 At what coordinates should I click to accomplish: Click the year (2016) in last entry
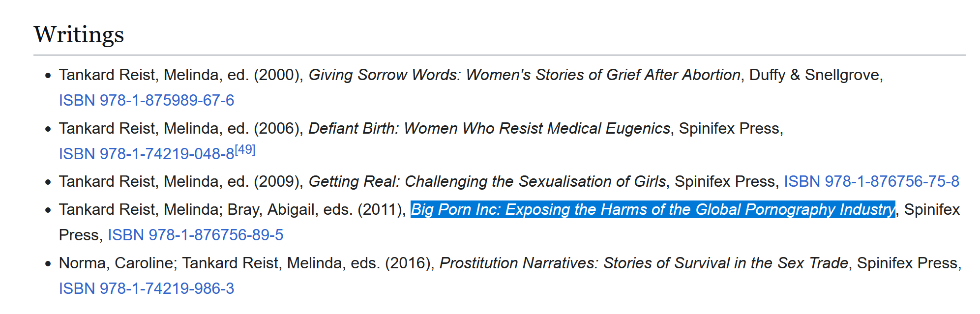click(409, 263)
